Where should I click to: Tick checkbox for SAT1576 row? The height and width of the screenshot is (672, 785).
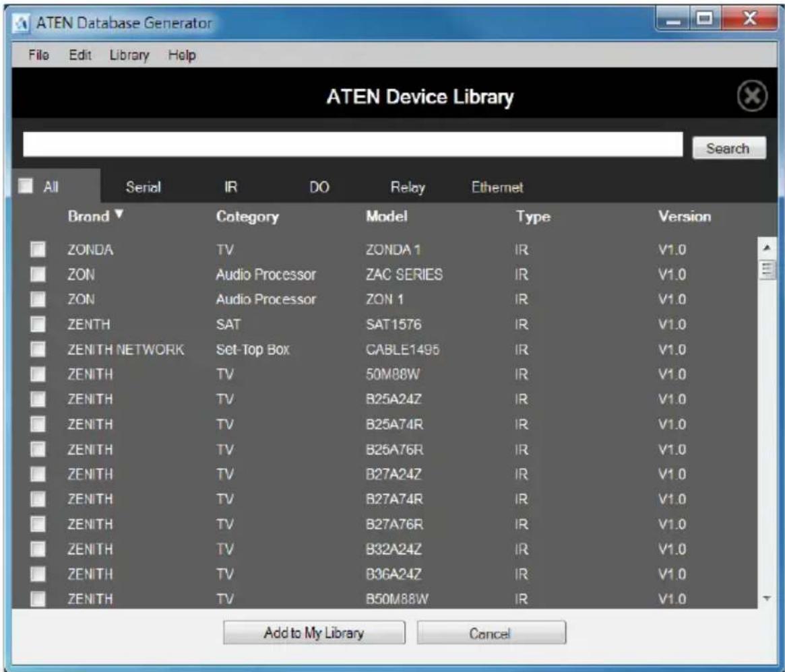click(38, 324)
